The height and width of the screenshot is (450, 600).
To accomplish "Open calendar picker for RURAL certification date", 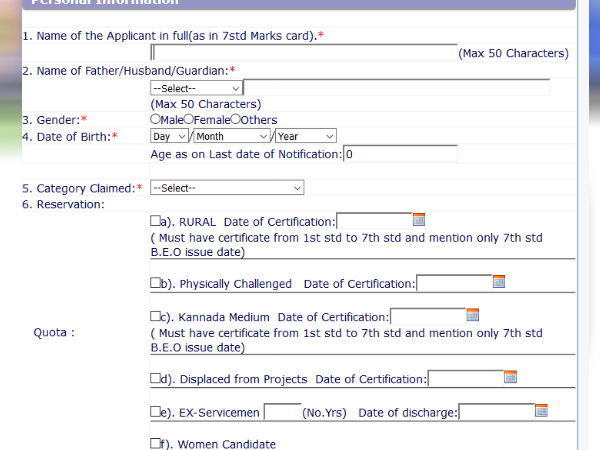I will [x=419, y=220].
